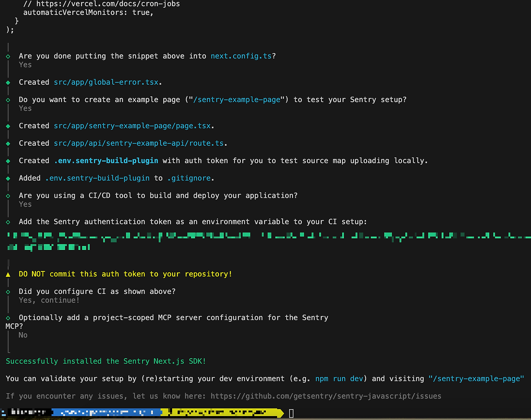Click the "Yes, continue!" answer text
The image size is (531, 420).
tap(49, 300)
